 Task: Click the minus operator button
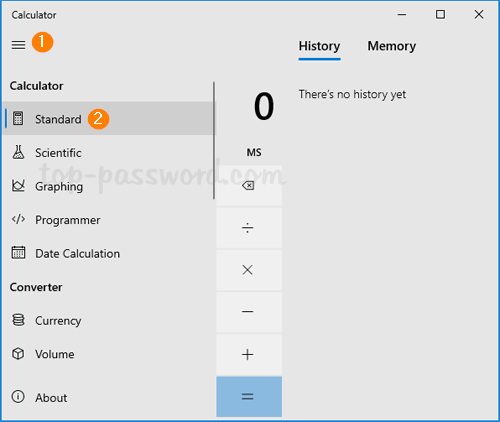point(249,312)
